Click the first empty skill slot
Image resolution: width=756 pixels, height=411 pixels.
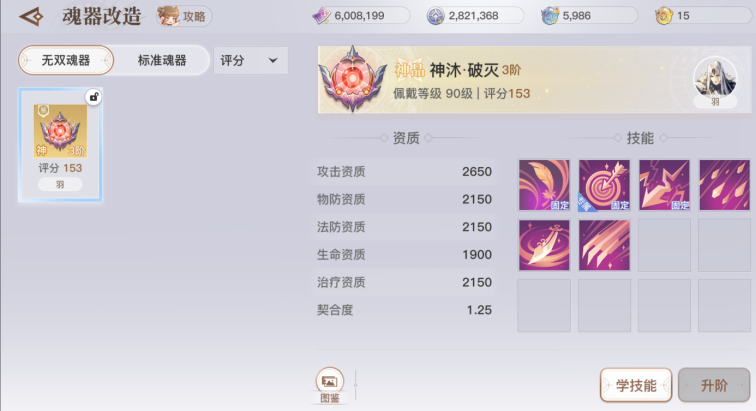pos(664,245)
